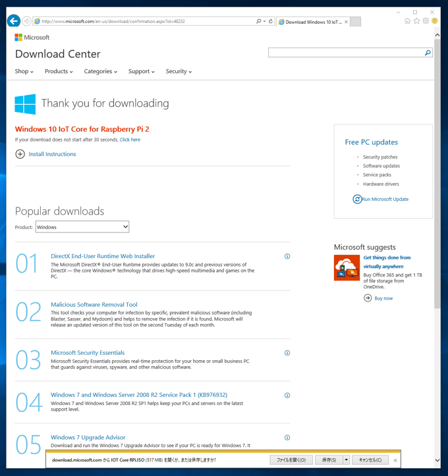Click the キャンセル(C) cancel button
The width and height of the screenshot is (448, 476).
point(370,460)
